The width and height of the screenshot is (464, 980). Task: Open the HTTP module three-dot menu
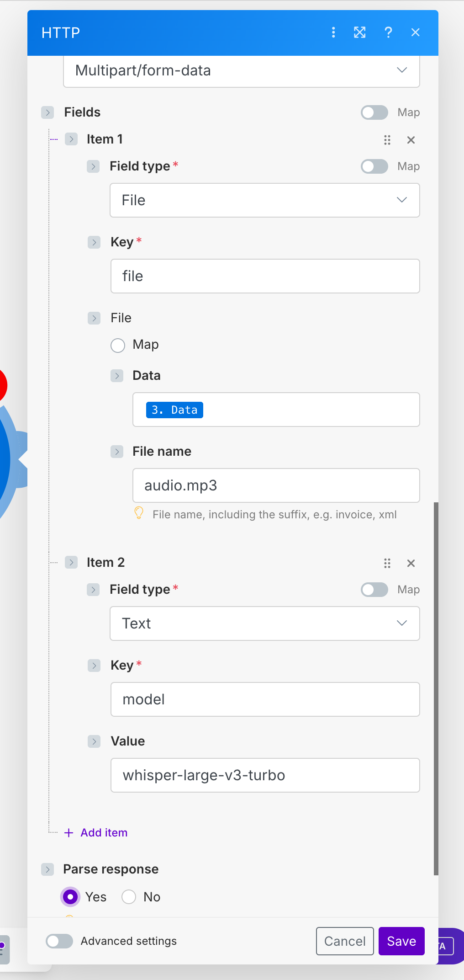(333, 32)
